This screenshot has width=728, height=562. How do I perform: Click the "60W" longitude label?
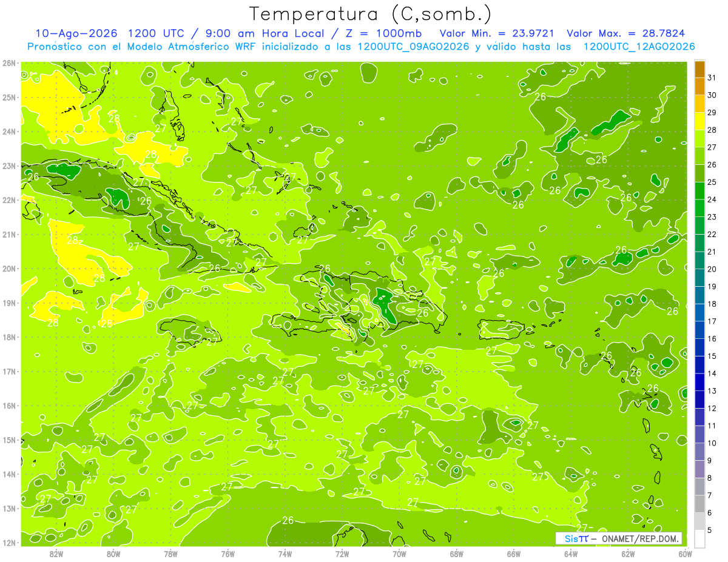[x=685, y=553]
